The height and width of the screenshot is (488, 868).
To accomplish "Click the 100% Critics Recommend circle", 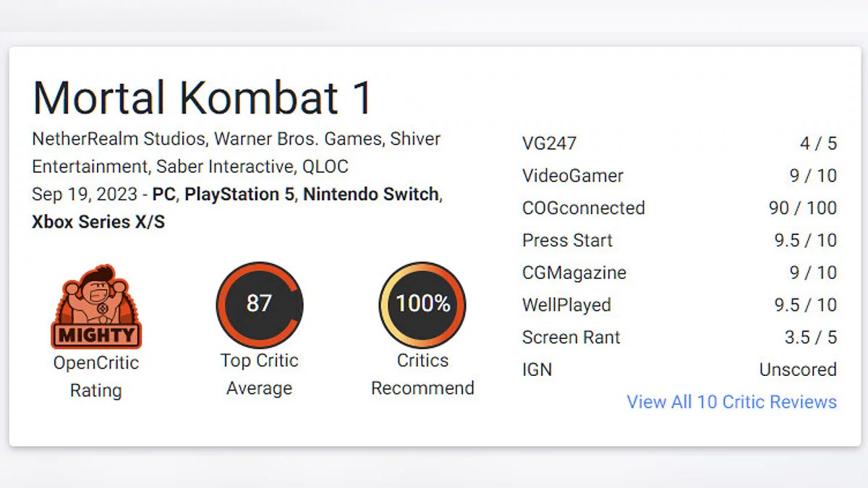I will pos(422,304).
